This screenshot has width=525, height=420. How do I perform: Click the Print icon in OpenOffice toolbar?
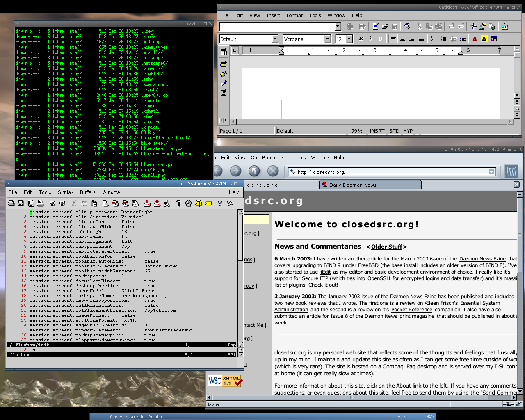click(x=406, y=27)
